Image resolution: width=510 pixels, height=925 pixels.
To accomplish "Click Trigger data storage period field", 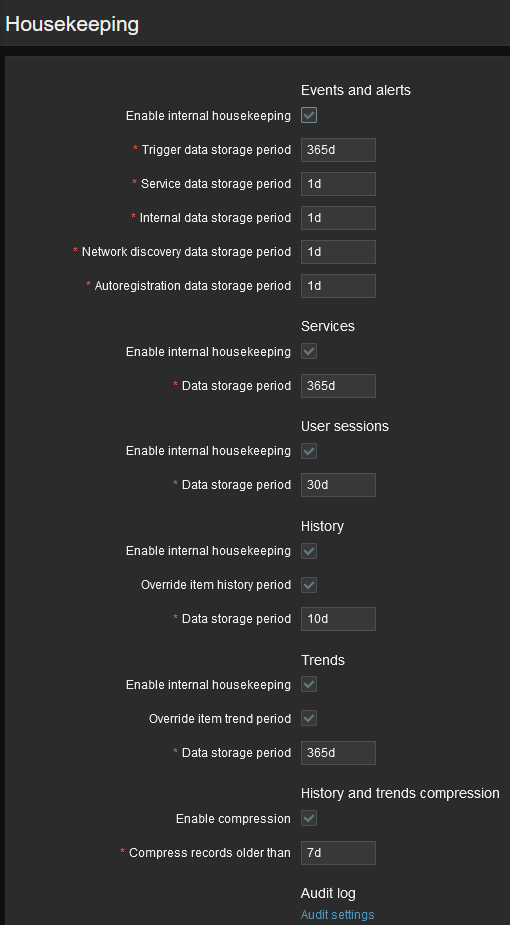I will point(338,150).
